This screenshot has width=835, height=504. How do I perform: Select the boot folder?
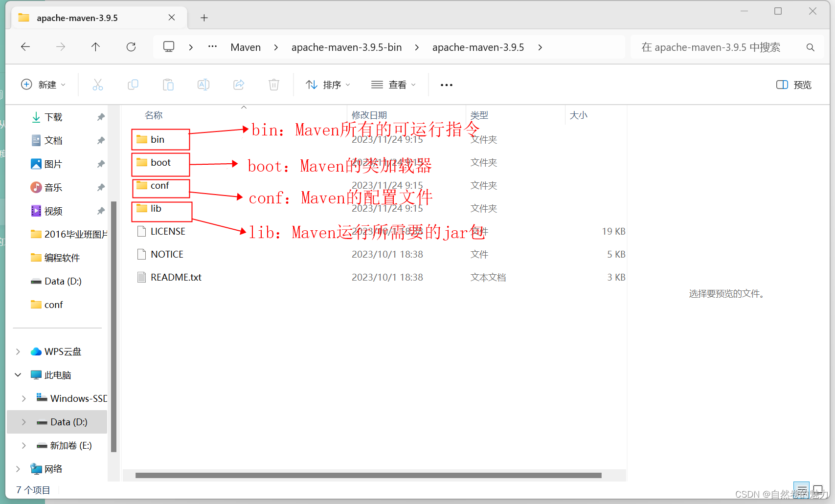pyautogui.click(x=161, y=162)
